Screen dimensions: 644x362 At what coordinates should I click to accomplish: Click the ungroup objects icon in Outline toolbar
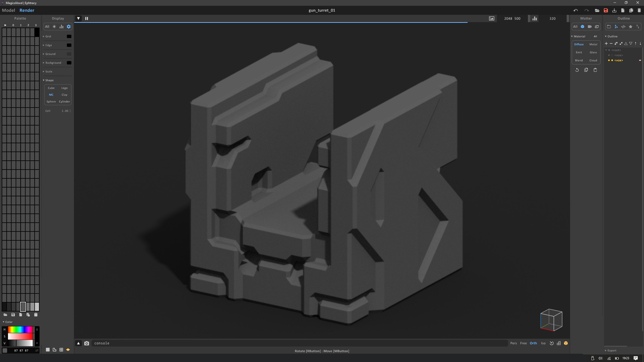(621, 43)
